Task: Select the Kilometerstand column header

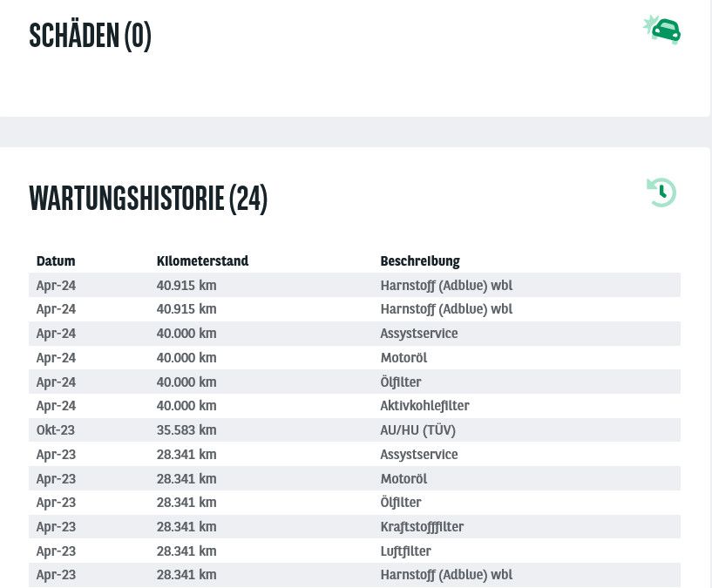Action: point(202,261)
